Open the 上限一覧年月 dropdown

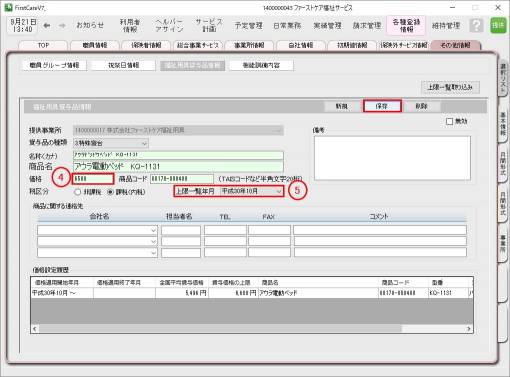pyautogui.click(x=252, y=191)
